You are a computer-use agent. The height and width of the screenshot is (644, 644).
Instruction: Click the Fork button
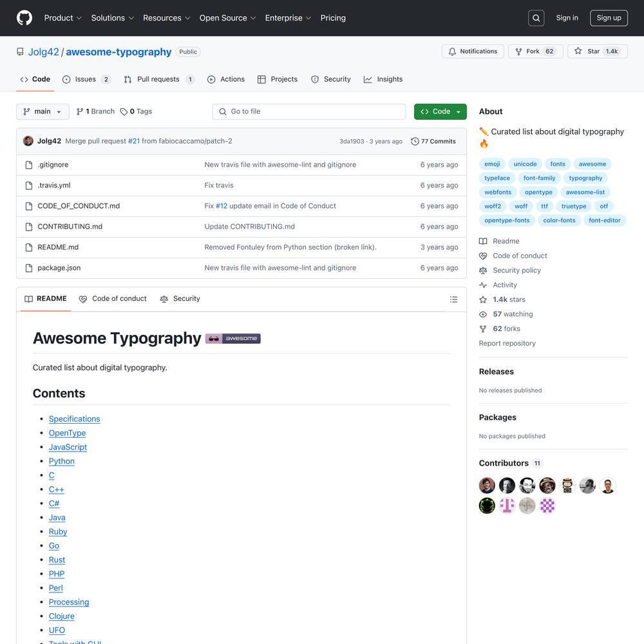click(x=536, y=52)
